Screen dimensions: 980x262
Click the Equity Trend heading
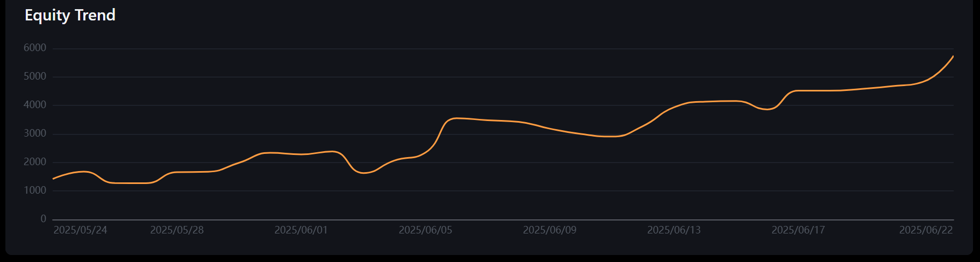(x=70, y=15)
